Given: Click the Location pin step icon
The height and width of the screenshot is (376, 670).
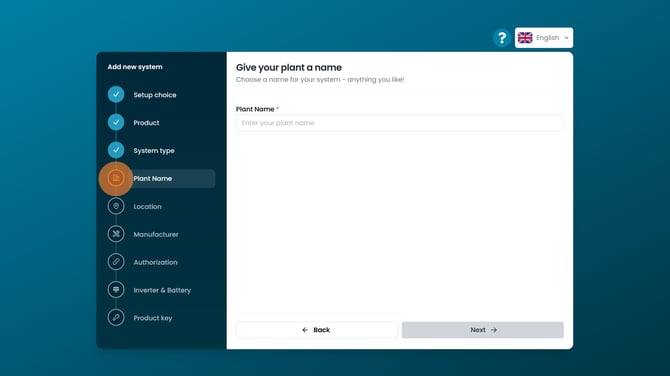Looking at the screenshot, I should [x=116, y=206].
